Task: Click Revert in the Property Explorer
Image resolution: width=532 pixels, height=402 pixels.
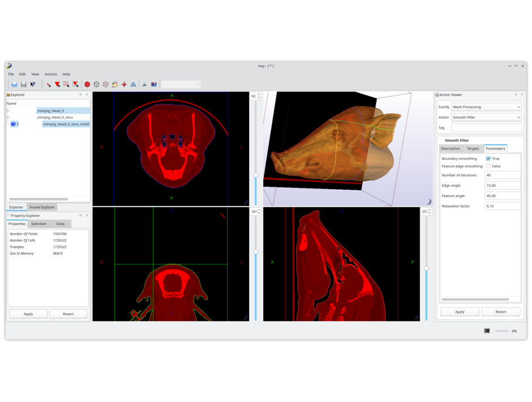Action: pyautogui.click(x=68, y=314)
